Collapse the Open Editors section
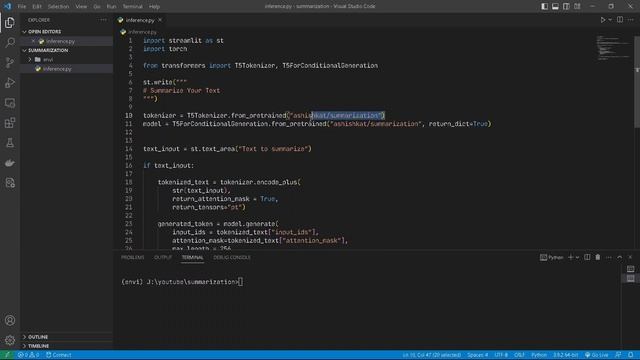The width and height of the screenshot is (640, 360). (x=66, y=31)
